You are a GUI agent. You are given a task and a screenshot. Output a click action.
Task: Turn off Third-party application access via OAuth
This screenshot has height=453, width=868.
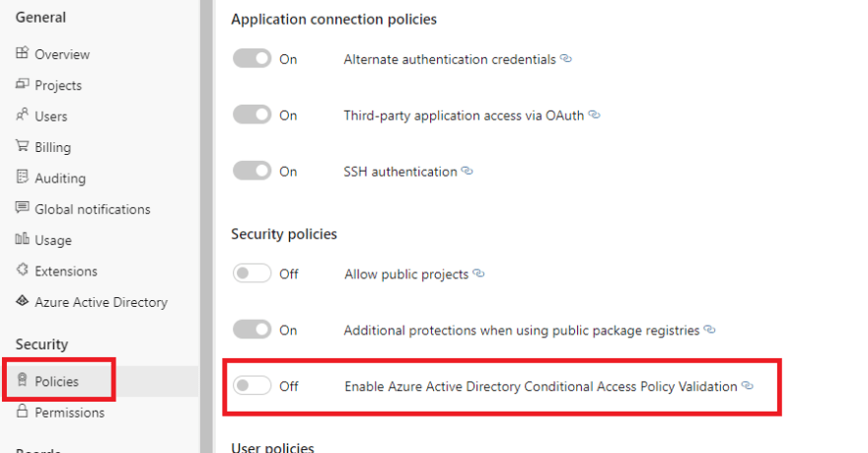pyautogui.click(x=252, y=114)
